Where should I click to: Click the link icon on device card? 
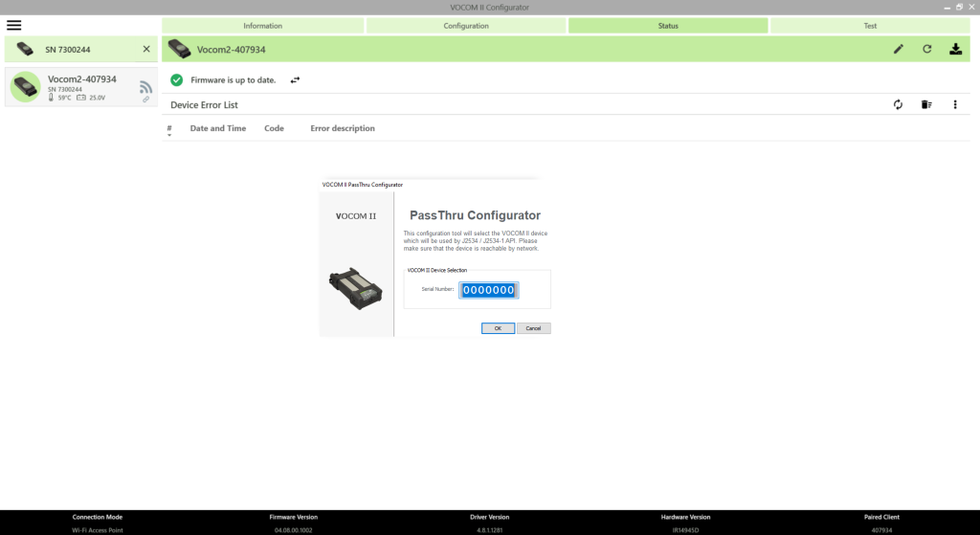pyautogui.click(x=145, y=100)
